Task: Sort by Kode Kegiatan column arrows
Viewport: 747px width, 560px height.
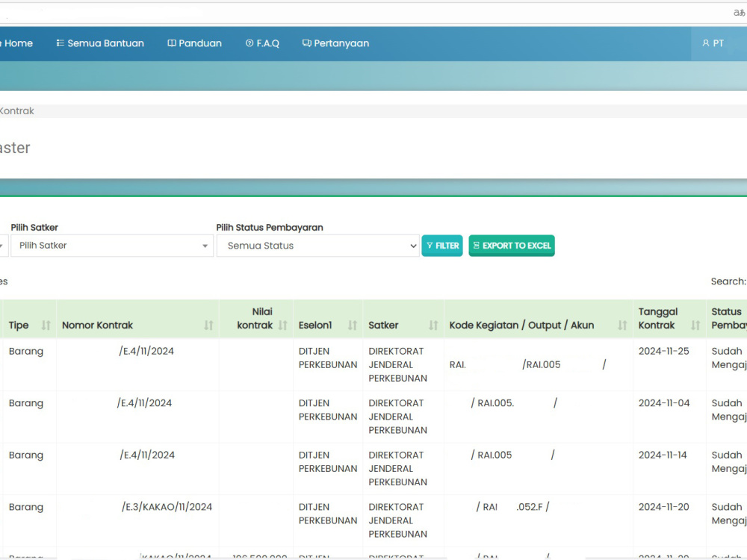Action: (622, 326)
